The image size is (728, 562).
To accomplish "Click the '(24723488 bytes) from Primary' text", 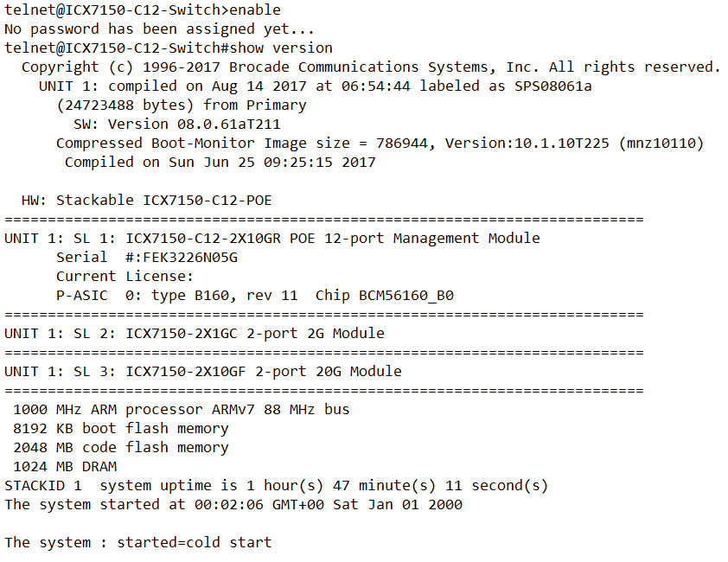I will pos(181,105).
